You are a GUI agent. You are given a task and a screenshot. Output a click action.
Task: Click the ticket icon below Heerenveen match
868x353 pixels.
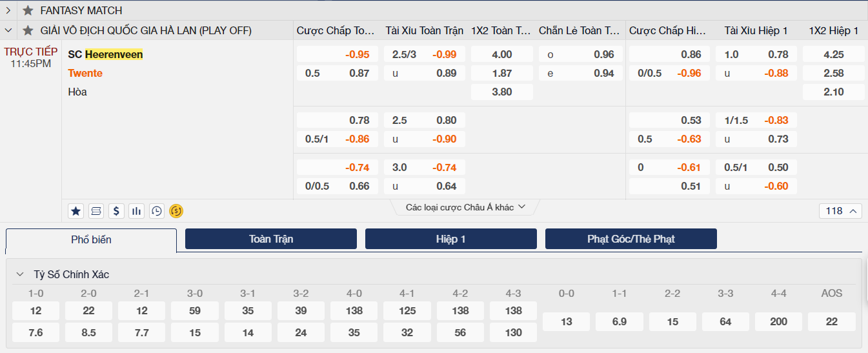pos(96,210)
